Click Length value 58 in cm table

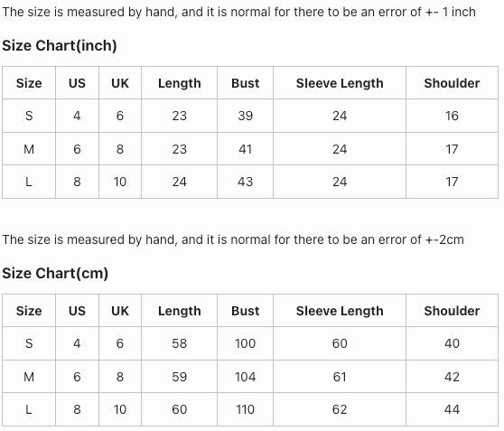click(x=180, y=343)
